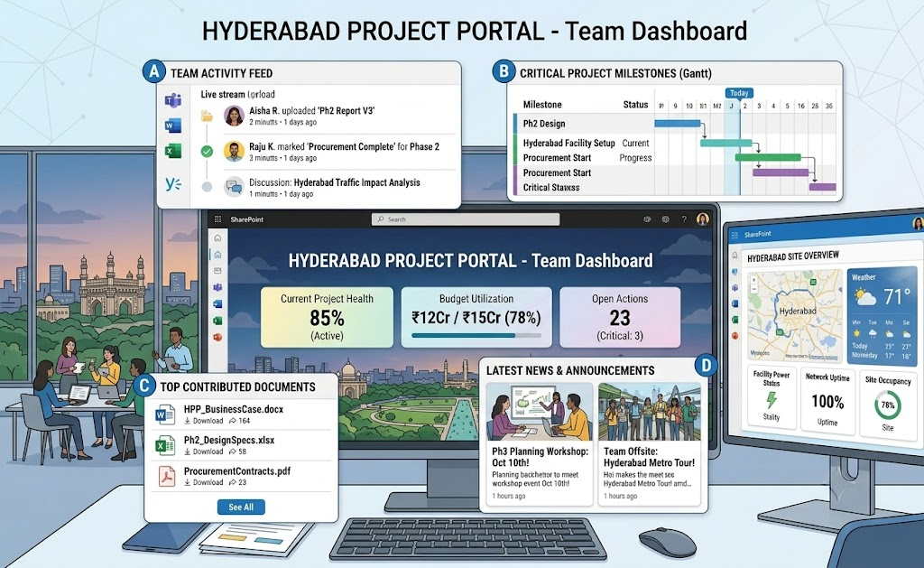Click 'Ph2 Design' milestone row label

click(x=544, y=124)
